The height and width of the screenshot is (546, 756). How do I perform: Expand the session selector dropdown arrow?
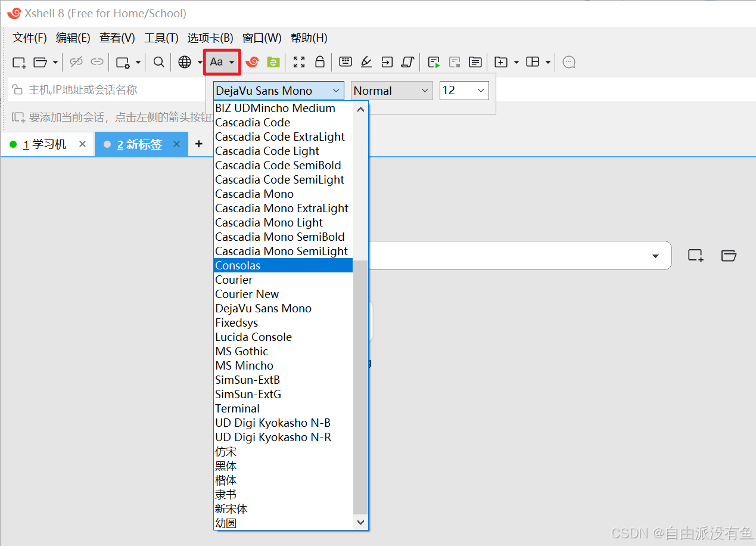tap(655, 256)
